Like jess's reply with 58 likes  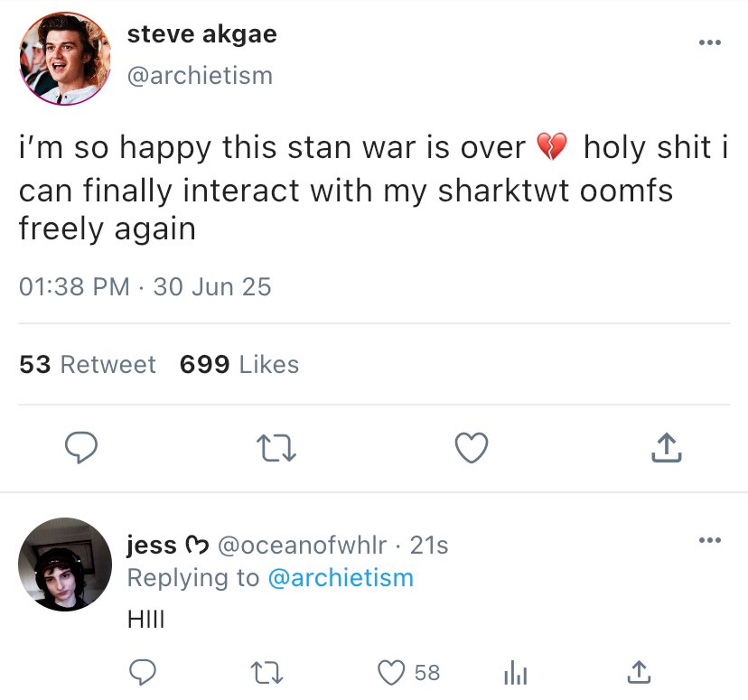(393, 672)
